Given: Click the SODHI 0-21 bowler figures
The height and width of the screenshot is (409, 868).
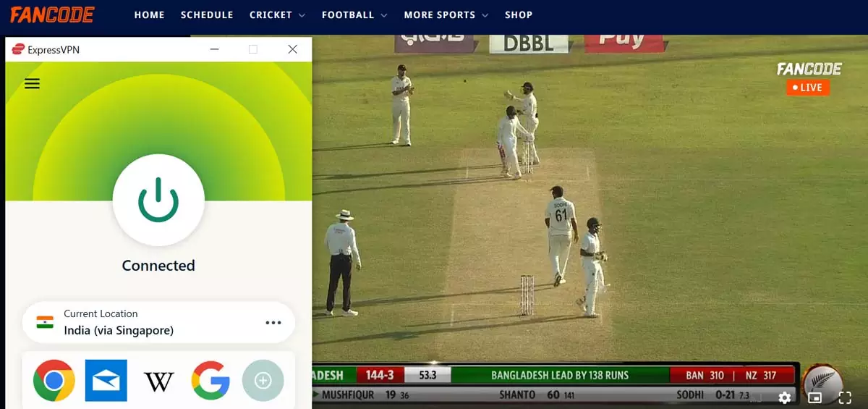Looking at the screenshot, I should [x=712, y=395].
